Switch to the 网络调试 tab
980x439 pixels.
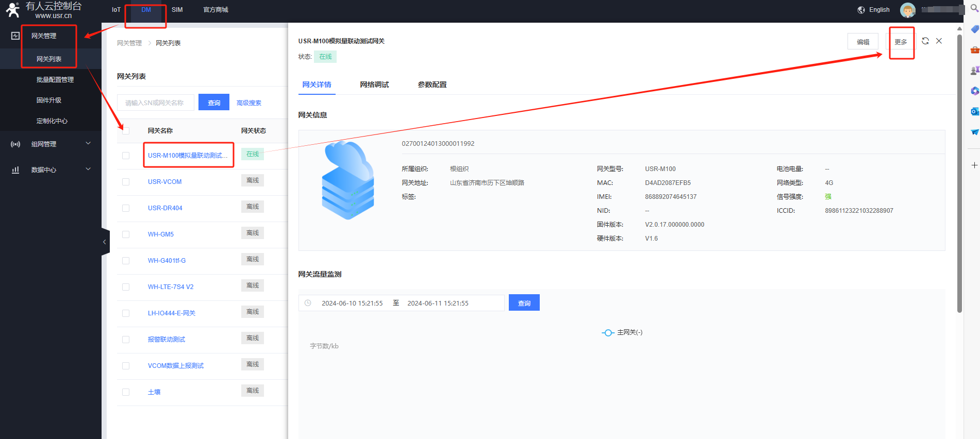[374, 85]
